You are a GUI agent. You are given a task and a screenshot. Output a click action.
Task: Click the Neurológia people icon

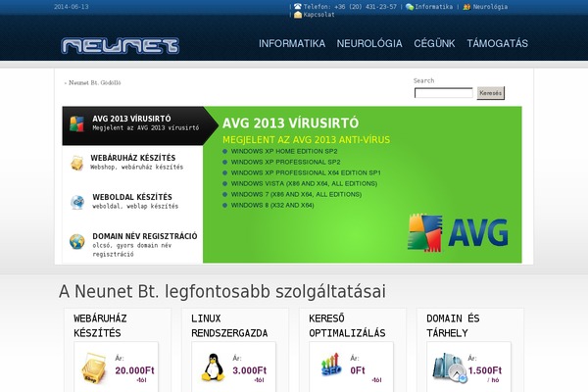[x=466, y=7]
